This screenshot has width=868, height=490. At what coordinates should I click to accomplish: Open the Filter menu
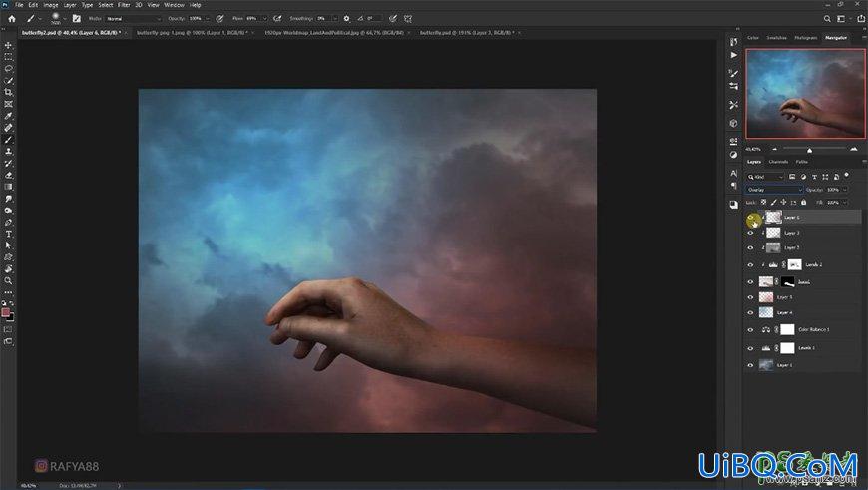pyautogui.click(x=124, y=4)
